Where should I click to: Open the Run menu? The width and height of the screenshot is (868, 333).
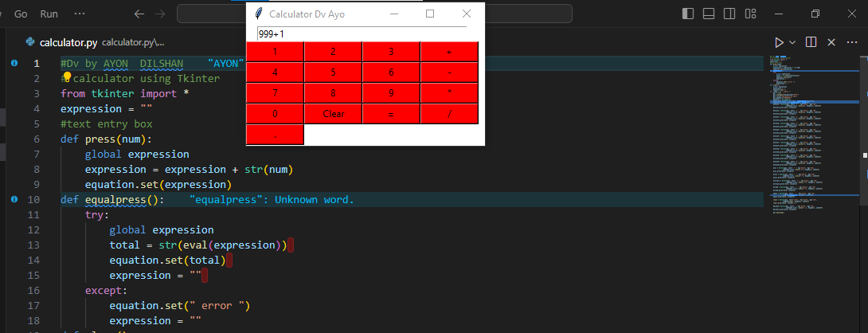[49, 14]
